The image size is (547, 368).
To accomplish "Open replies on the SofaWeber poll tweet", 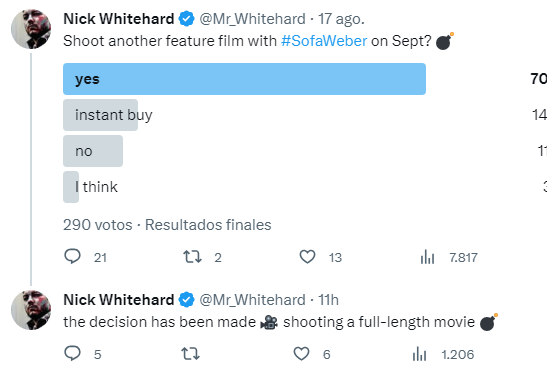I will pyautogui.click(x=85, y=257).
